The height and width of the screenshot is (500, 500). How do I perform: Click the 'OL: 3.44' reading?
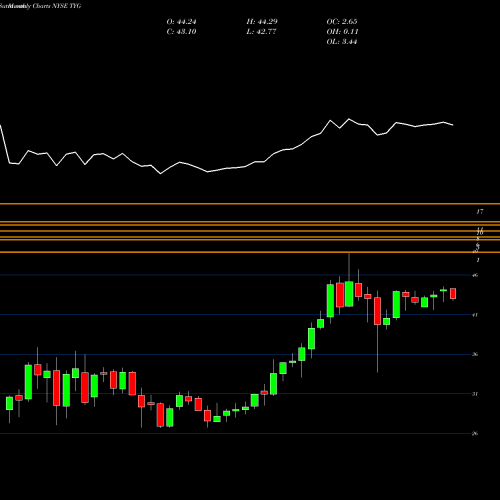coord(342,42)
